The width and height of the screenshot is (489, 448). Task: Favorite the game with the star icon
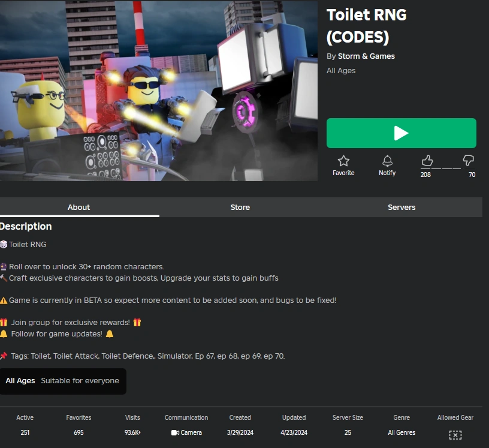343,161
